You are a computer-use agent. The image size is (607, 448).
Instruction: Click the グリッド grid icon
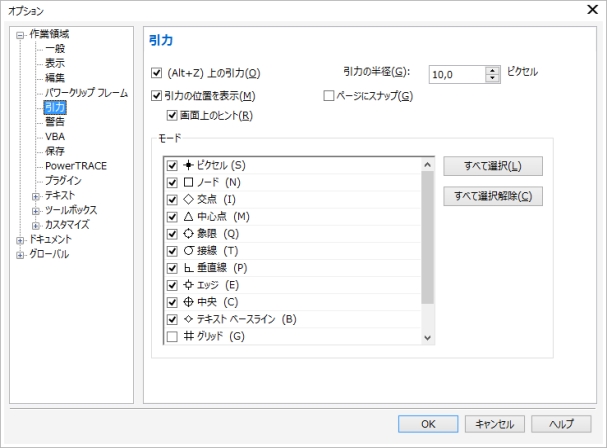click(x=188, y=336)
